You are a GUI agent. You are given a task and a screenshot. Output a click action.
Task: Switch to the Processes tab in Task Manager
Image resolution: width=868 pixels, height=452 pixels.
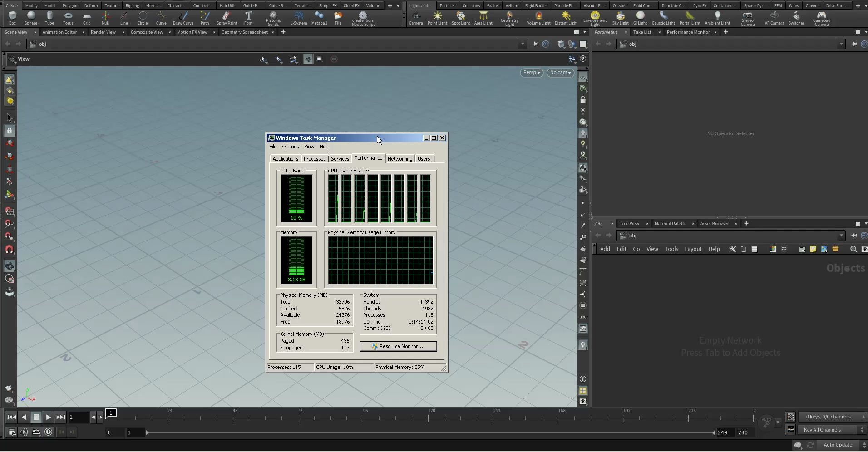coord(314,159)
